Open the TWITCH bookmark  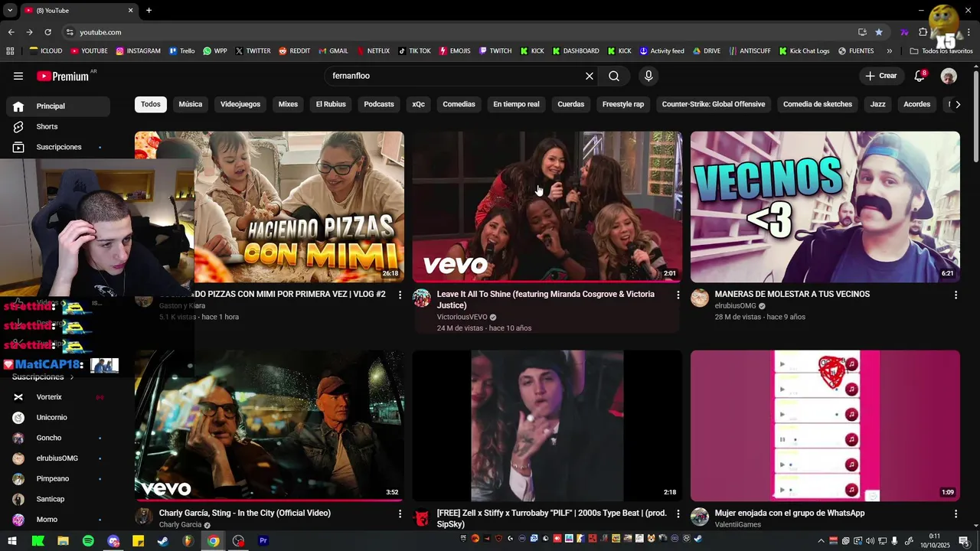click(x=495, y=51)
